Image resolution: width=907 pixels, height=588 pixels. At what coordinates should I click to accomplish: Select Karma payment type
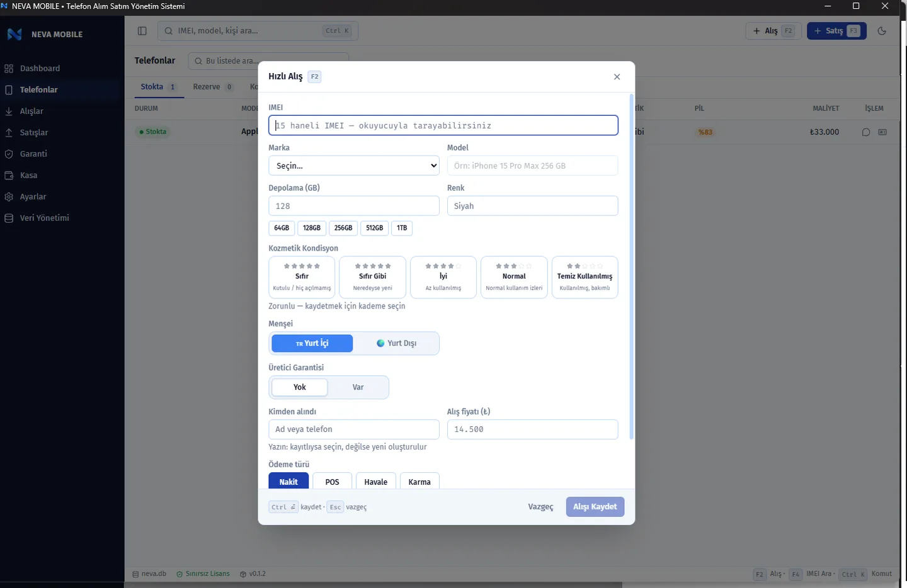pyautogui.click(x=419, y=481)
